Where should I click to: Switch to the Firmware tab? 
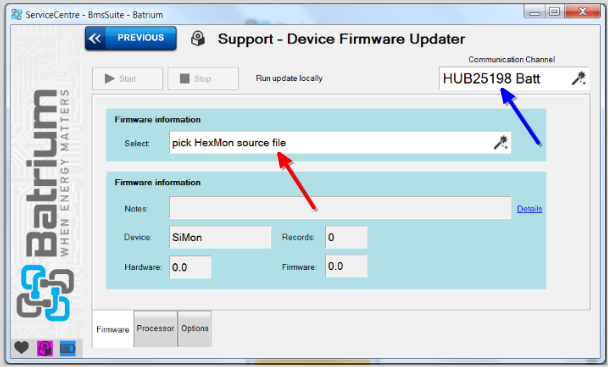point(113,329)
